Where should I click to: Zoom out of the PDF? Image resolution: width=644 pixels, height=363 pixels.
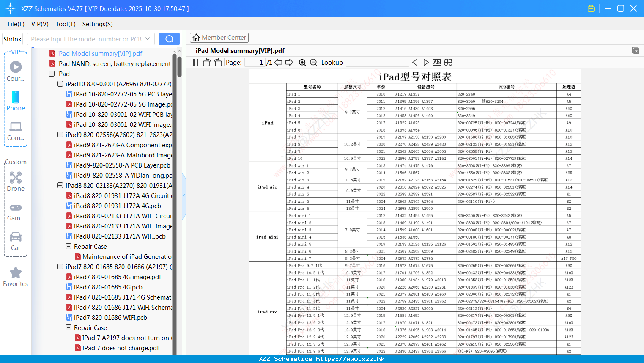313,62
